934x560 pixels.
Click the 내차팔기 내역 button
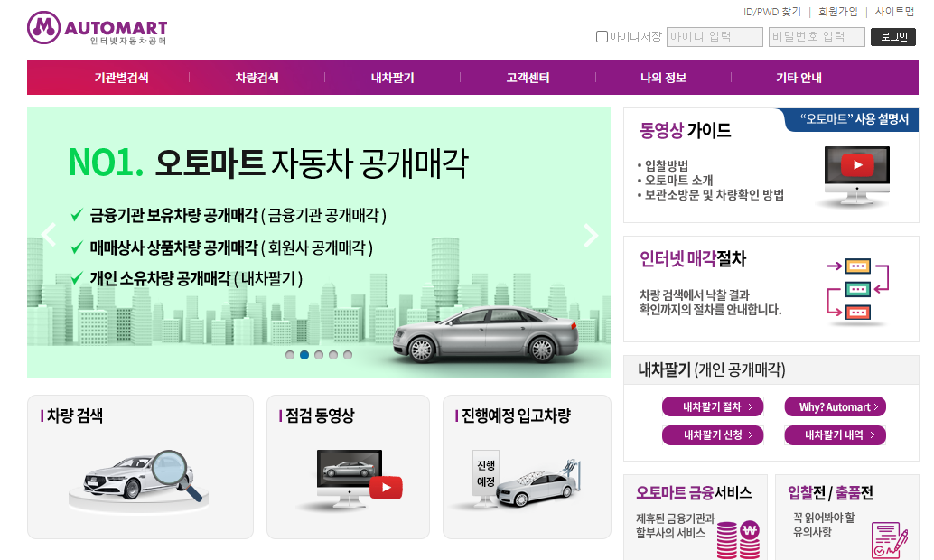coord(836,434)
